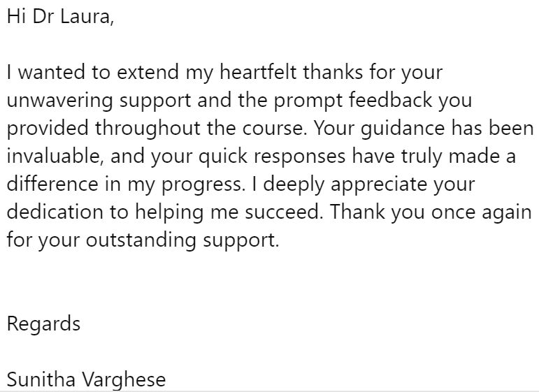
Task: Place cursor on the word 'extend'
Action: pos(148,72)
